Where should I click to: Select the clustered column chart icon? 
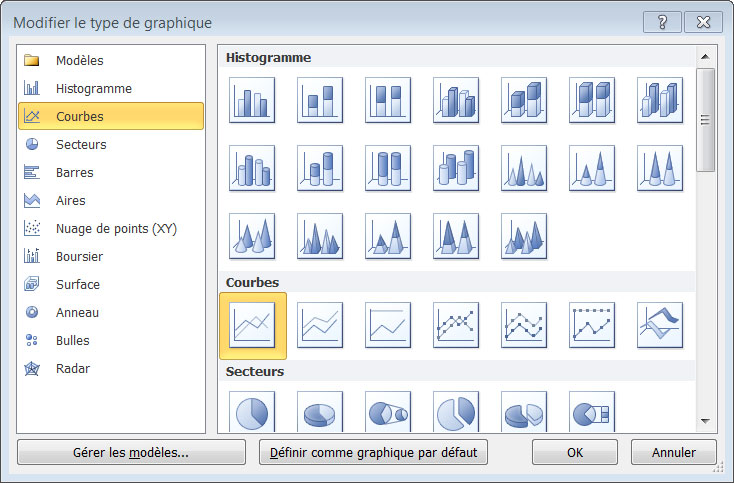[252, 100]
